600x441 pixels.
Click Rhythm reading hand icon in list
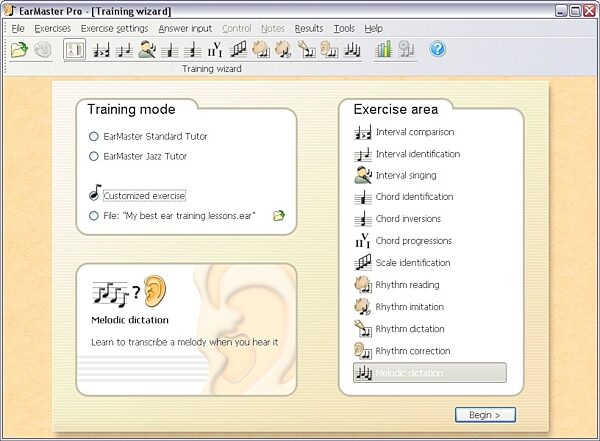point(363,284)
